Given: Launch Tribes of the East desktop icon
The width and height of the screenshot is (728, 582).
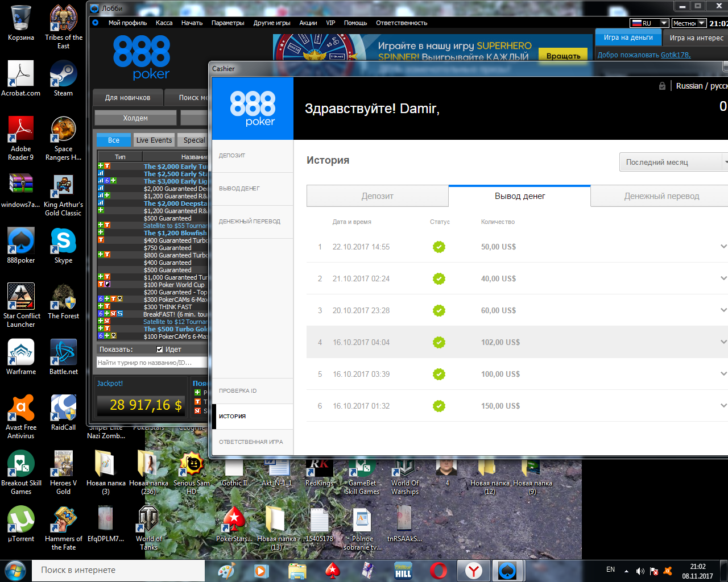Looking at the screenshot, I should (64, 26).
